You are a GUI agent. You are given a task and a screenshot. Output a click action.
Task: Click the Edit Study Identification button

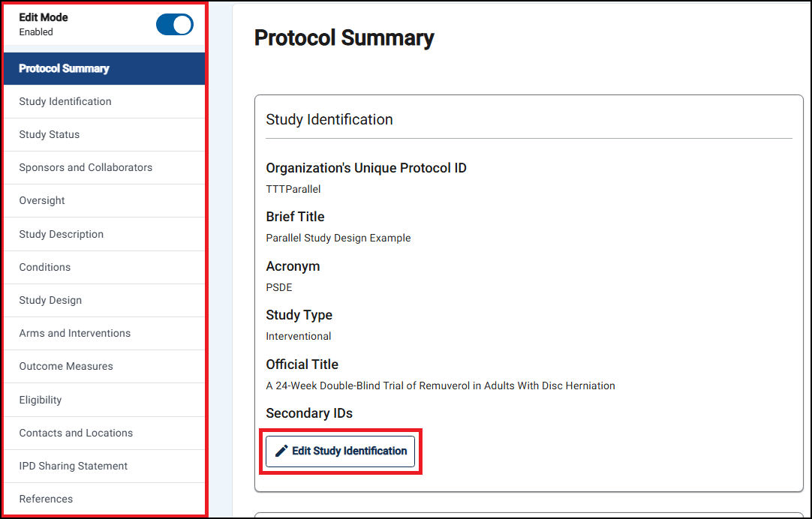tap(340, 451)
